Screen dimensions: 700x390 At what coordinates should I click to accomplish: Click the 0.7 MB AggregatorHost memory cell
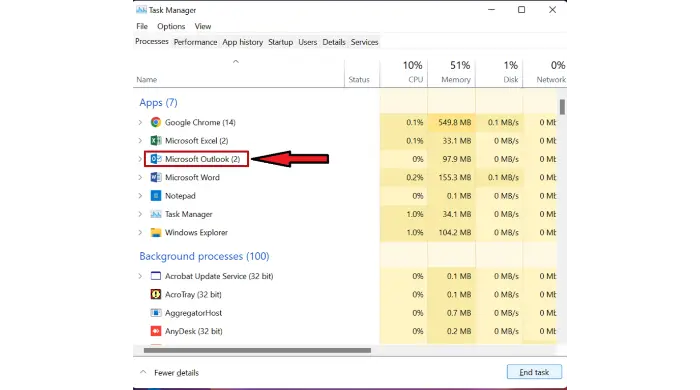451,313
